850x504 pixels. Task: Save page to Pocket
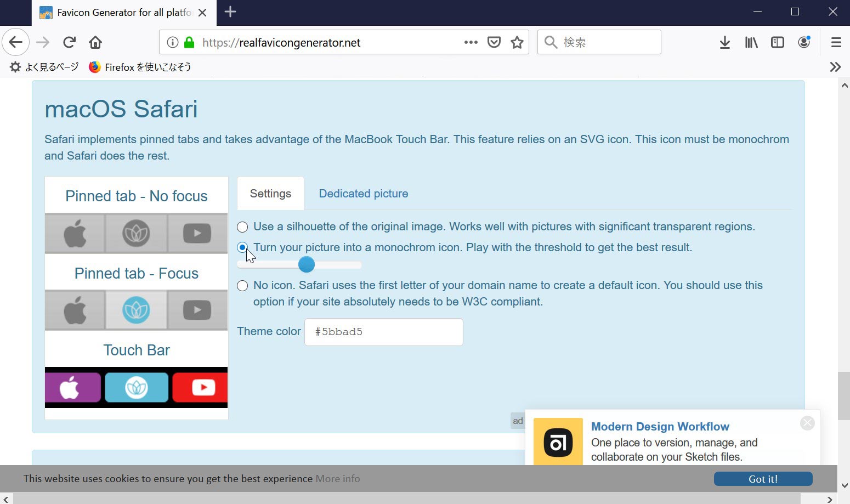pos(494,42)
